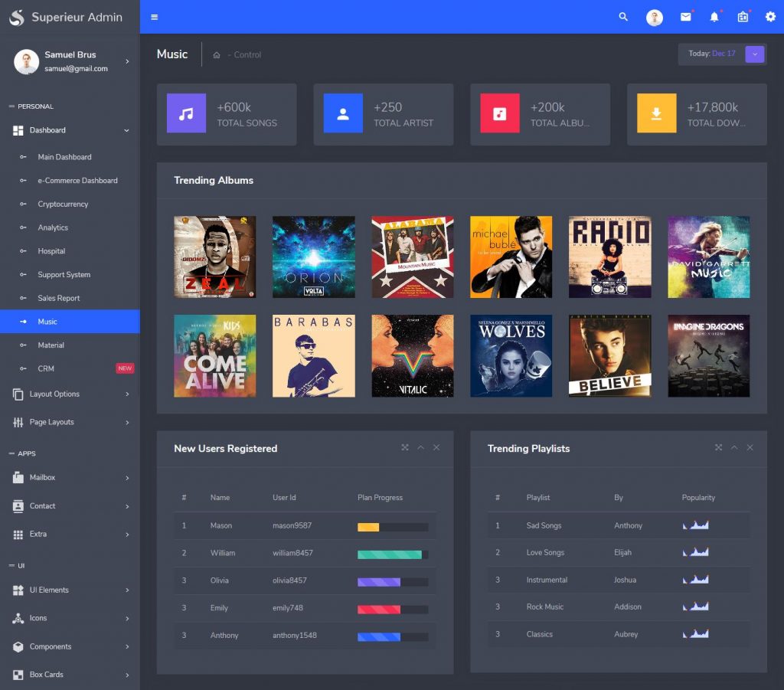Image resolution: width=784 pixels, height=690 pixels.
Task: Click the search icon in top bar
Action: pos(623,17)
